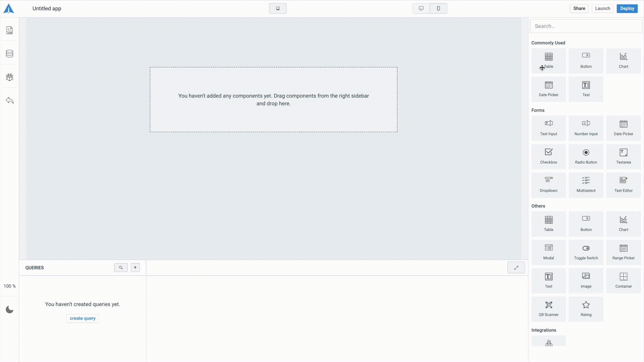Click the 100 % zoom indicator
Image resolution: width=644 pixels, height=362 pixels.
[x=9, y=286]
